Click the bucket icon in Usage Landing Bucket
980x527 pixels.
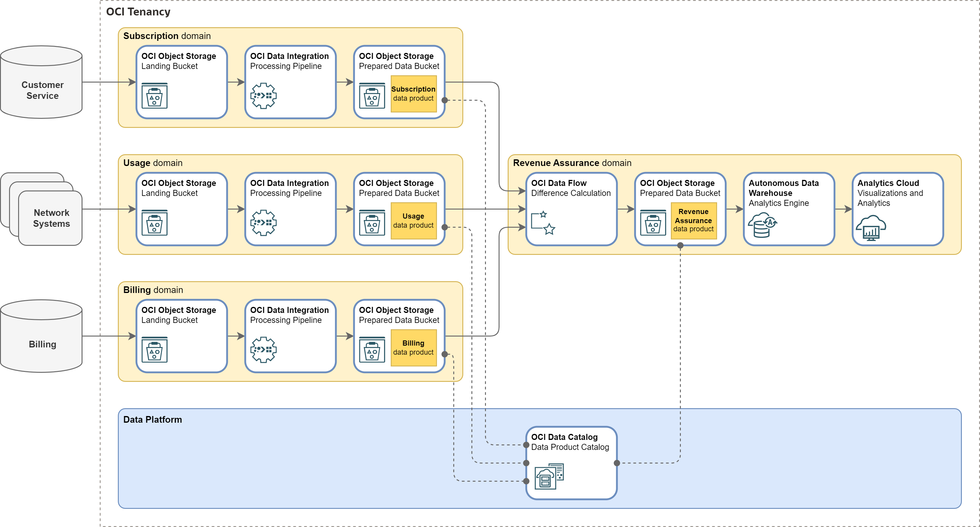154,223
